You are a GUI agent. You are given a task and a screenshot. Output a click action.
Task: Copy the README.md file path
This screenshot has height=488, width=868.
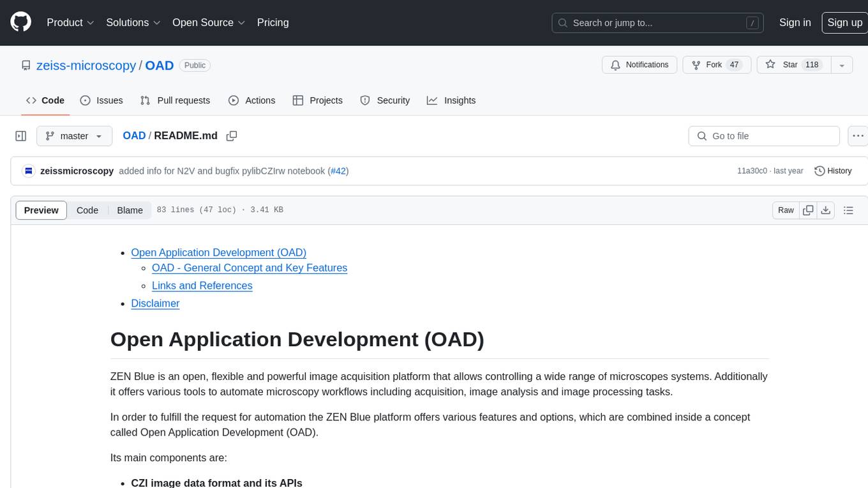click(x=232, y=135)
